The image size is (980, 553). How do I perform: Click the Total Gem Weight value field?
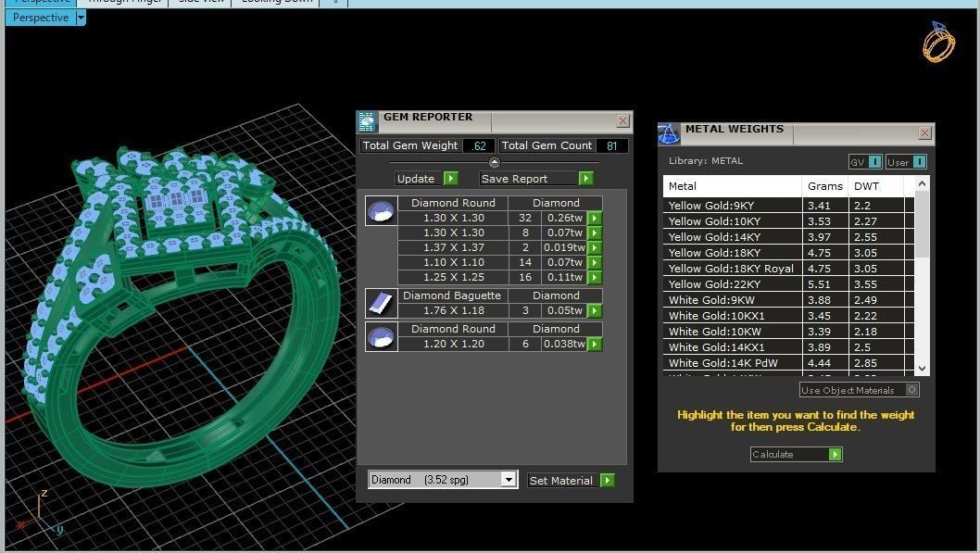(479, 145)
